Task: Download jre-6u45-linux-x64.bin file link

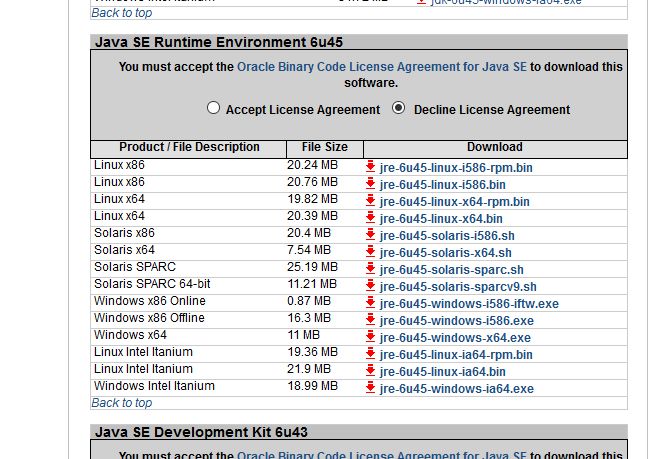Action: [x=441, y=219]
